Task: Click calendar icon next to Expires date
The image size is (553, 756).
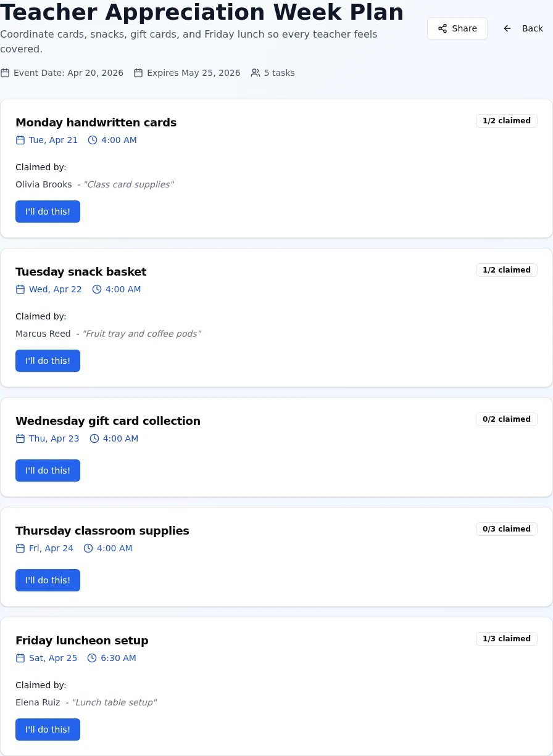Action: pos(138,73)
